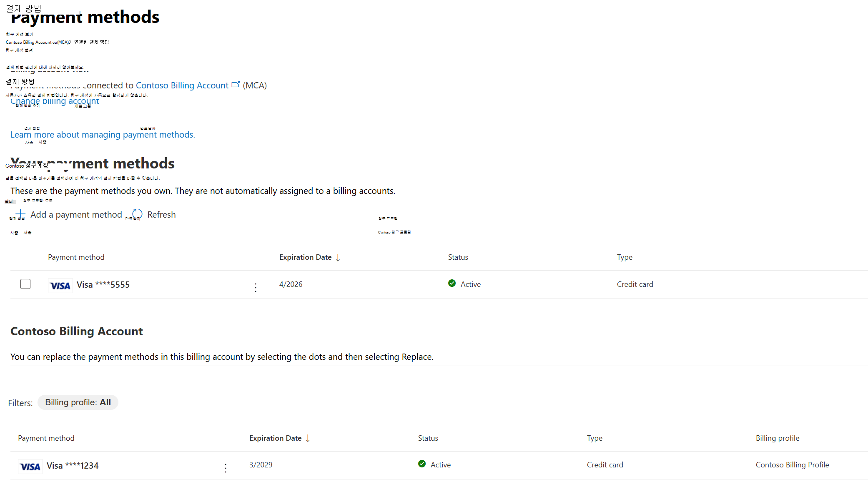Click sort arrow in lower table's Expiration Date

coord(308,438)
